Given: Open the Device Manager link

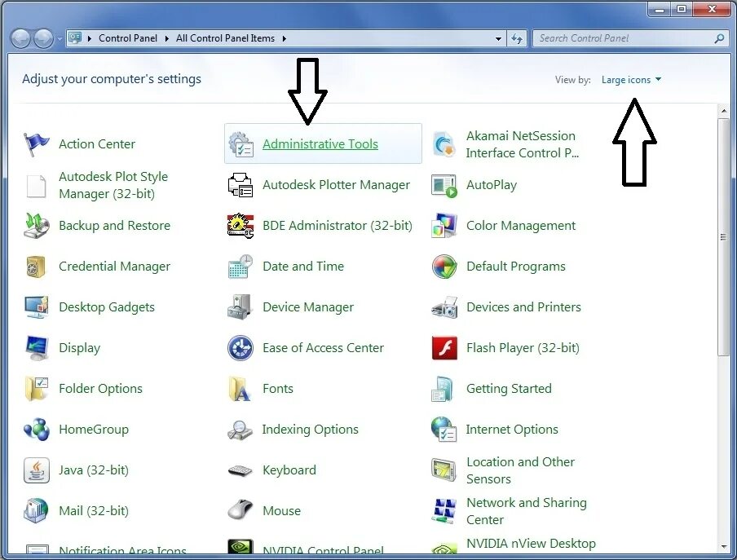Looking at the screenshot, I should click(308, 307).
